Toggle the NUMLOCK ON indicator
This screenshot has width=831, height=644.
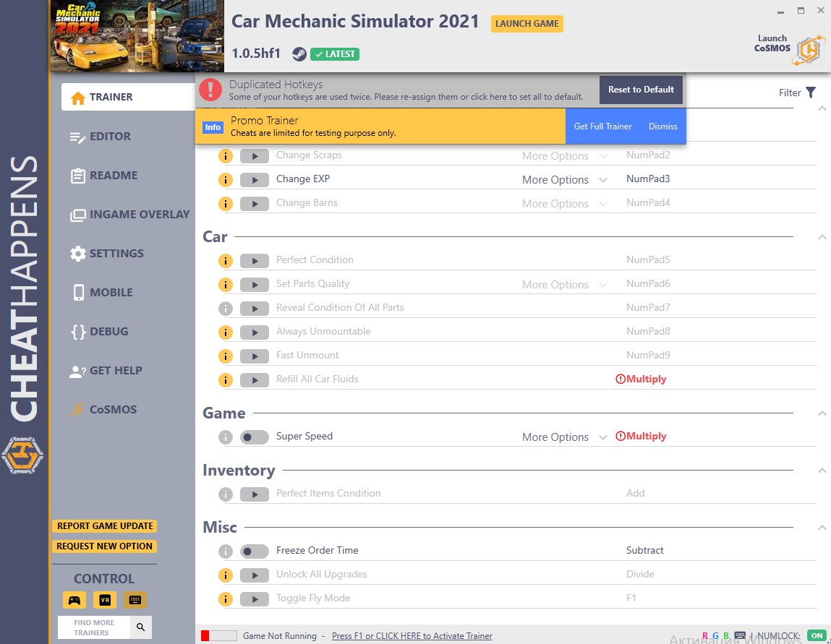click(817, 635)
